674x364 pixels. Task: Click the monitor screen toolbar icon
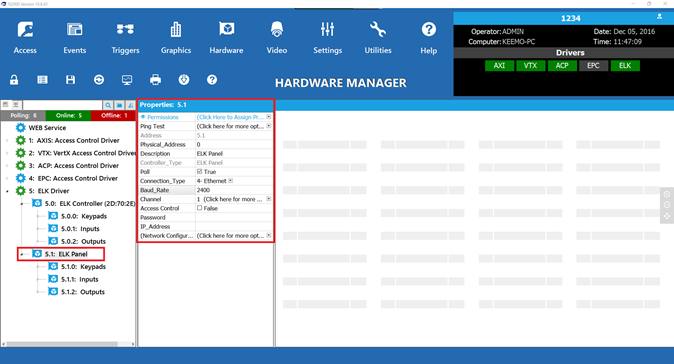click(127, 80)
